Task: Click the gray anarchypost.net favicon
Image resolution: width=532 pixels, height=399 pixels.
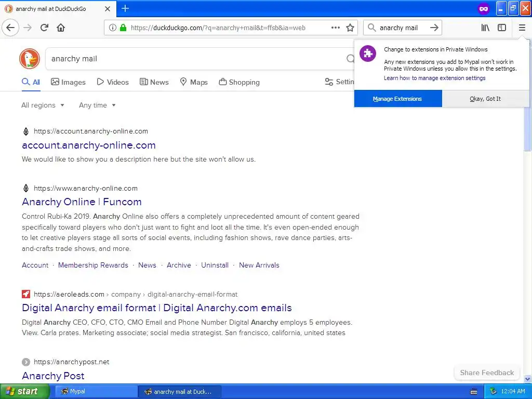Action: point(26,362)
